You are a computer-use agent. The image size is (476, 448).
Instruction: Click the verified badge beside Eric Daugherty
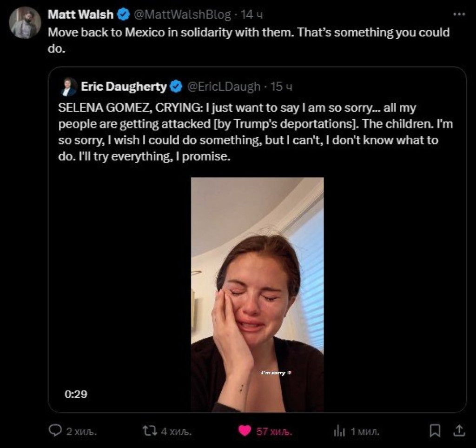coord(177,87)
